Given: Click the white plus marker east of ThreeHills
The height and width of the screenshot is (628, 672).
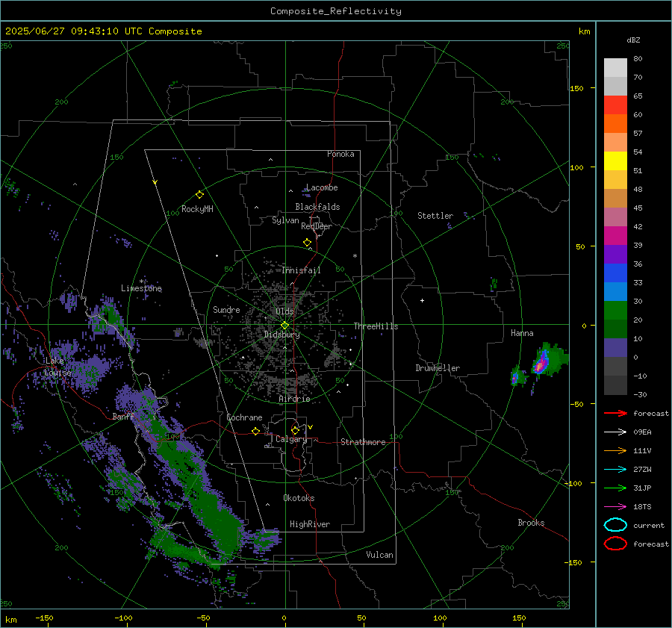Looking at the screenshot, I should 422,300.
